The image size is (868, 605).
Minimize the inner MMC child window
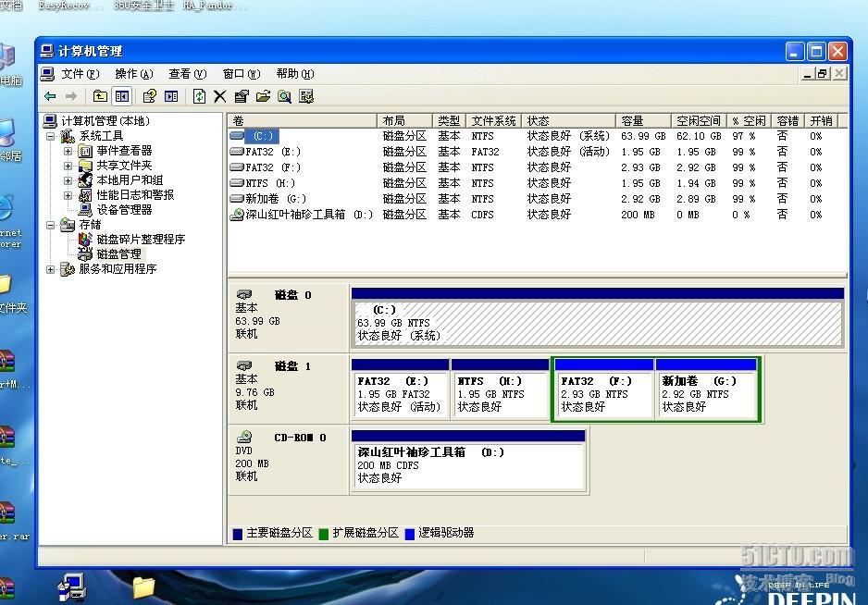click(x=808, y=74)
